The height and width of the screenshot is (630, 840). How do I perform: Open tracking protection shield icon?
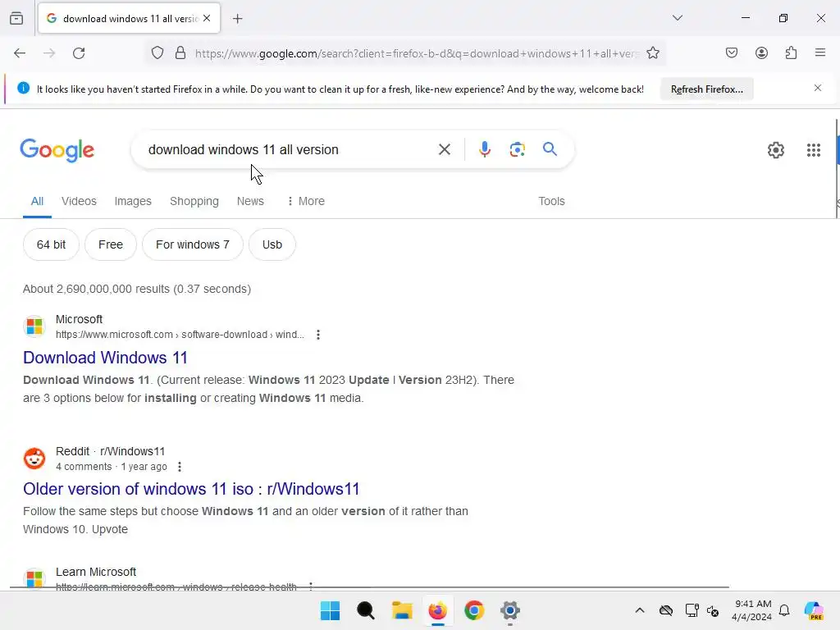coord(157,53)
